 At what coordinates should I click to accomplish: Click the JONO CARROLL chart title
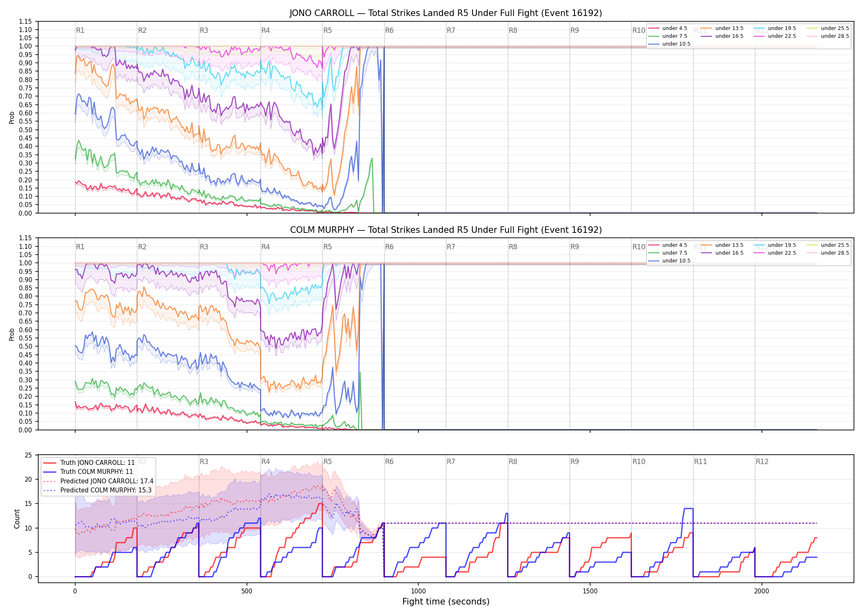pyautogui.click(x=446, y=13)
